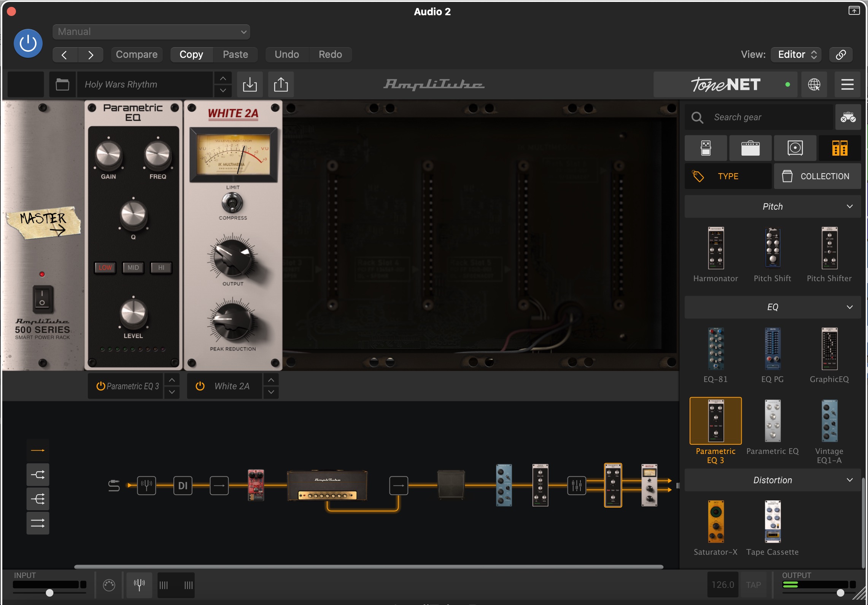This screenshot has height=605, width=868.
Task: Select the stomp pedal gear category
Action: (x=706, y=148)
